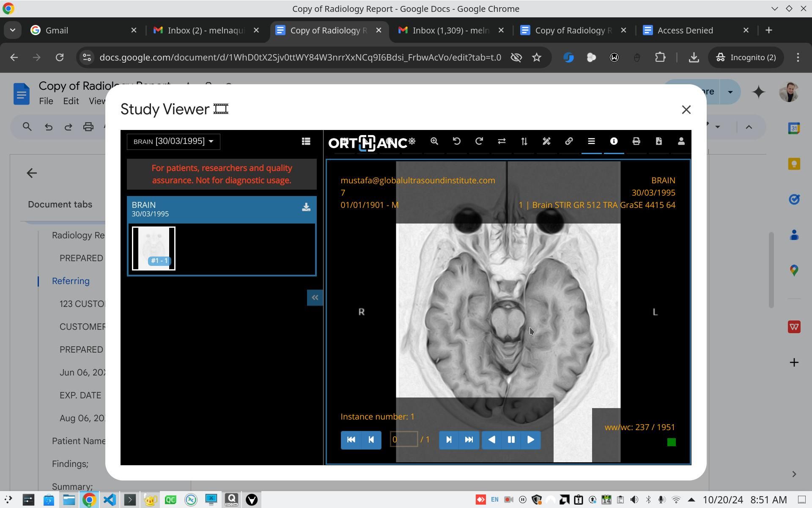Select the #1 - 1 series thumbnail

click(x=154, y=248)
